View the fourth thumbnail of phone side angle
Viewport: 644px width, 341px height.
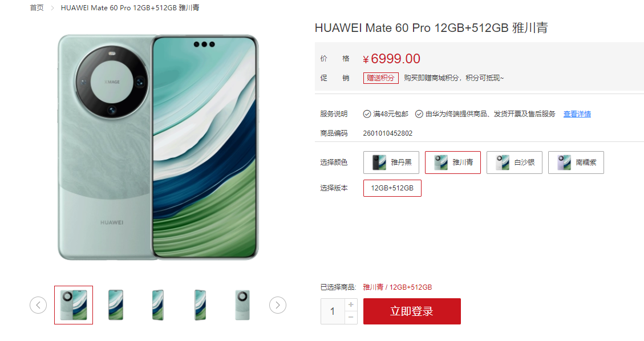pos(200,305)
